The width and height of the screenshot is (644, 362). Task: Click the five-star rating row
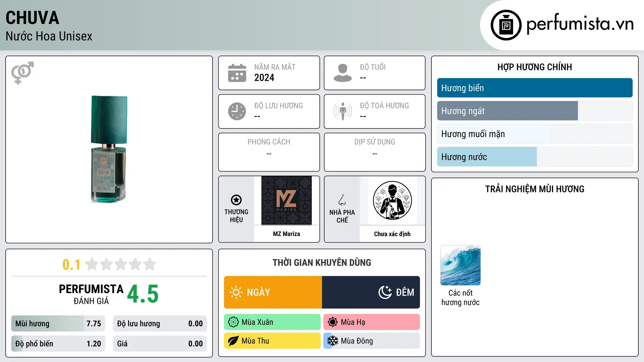click(x=121, y=264)
